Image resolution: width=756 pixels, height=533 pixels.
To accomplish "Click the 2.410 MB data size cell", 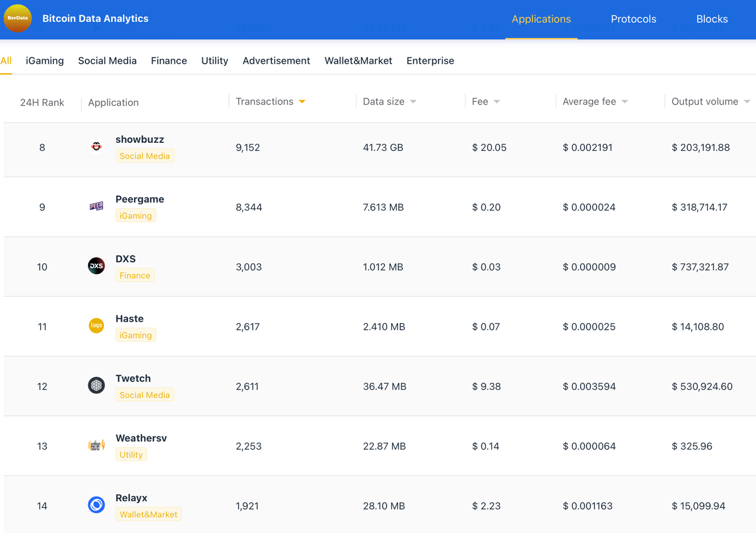I will click(x=384, y=327).
